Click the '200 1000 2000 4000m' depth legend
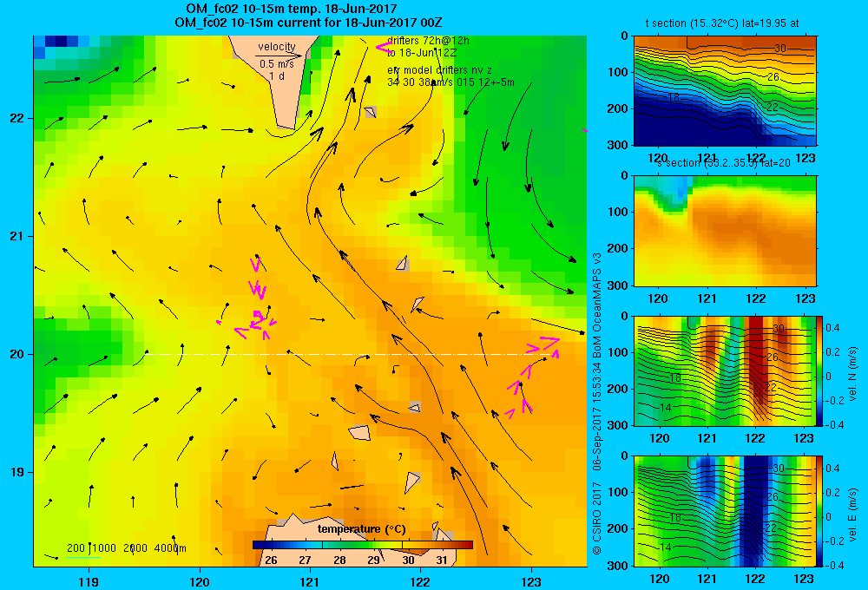The width and height of the screenshot is (868, 590). click(x=126, y=548)
